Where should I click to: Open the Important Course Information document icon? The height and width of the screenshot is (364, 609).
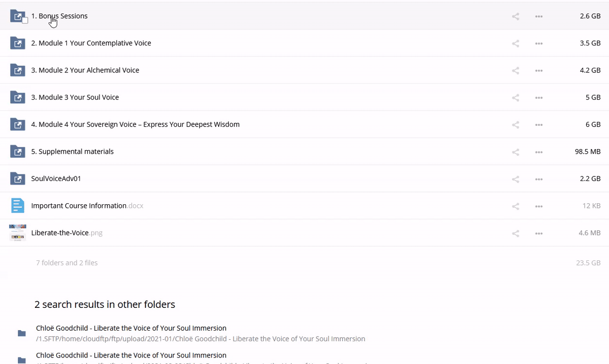18,206
